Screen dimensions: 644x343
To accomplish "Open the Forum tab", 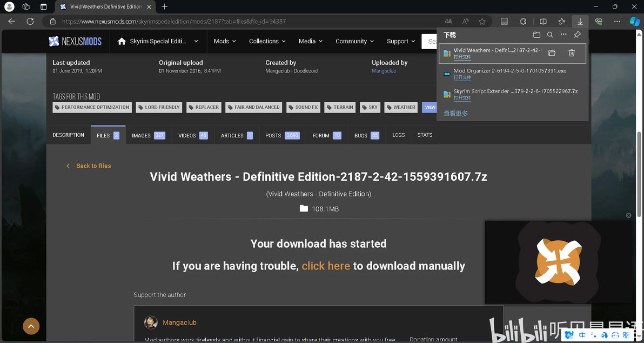I will point(326,135).
